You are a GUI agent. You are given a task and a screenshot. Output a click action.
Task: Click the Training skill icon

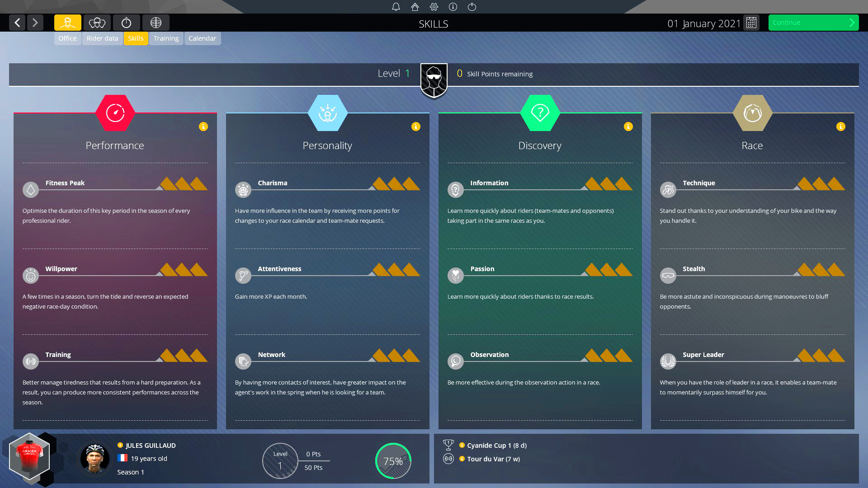(x=30, y=361)
